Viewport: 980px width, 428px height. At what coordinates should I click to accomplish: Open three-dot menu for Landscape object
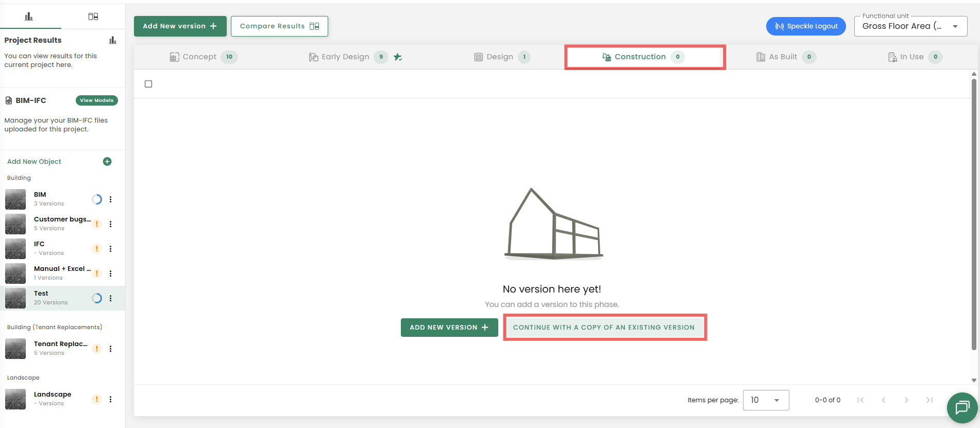pyautogui.click(x=110, y=399)
